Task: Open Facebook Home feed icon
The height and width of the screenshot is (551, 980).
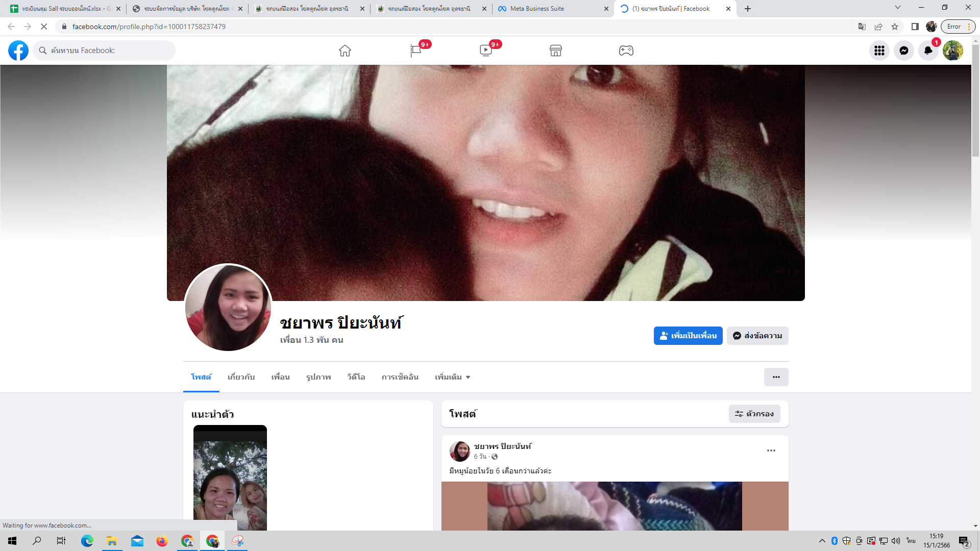Action: [345, 51]
